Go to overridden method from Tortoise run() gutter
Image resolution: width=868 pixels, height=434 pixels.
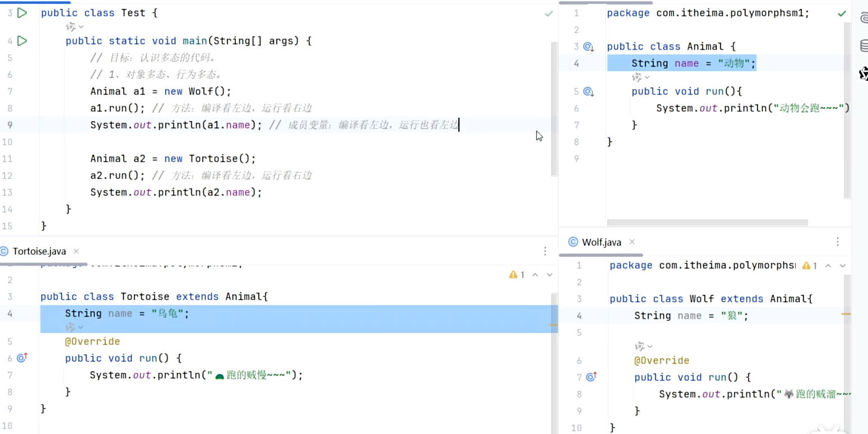tap(22, 358)
